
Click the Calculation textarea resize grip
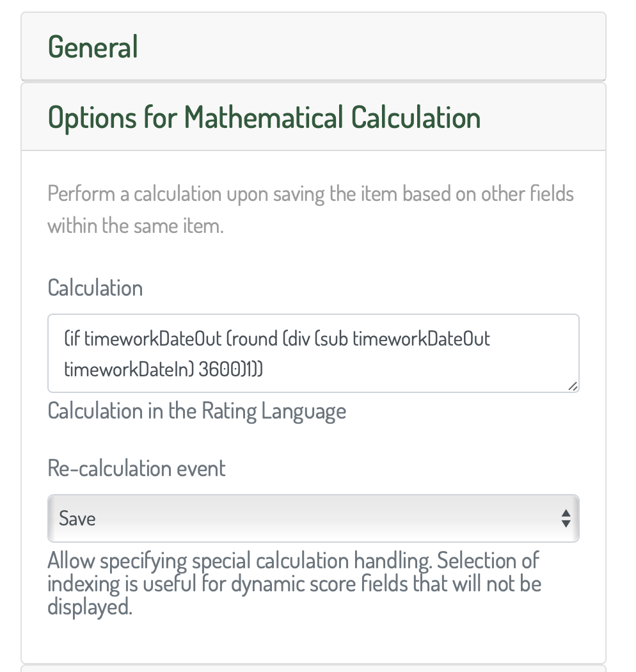click(x=573, y=386)
